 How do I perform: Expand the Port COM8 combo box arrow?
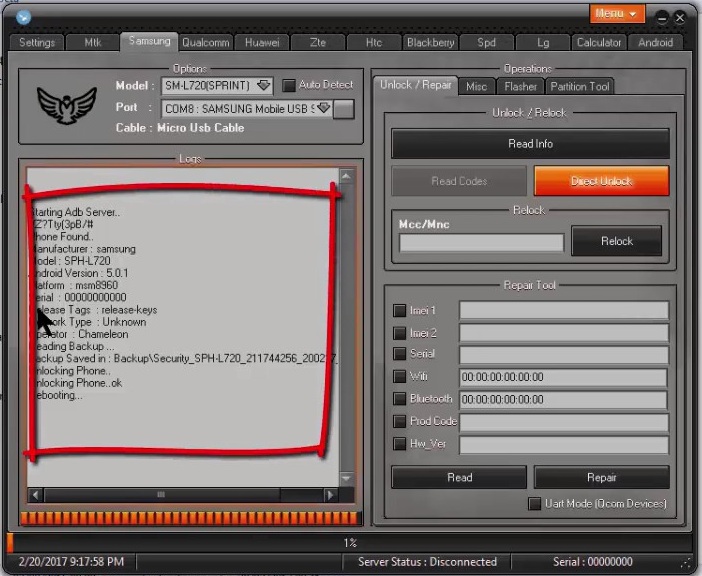click(323, 108)
